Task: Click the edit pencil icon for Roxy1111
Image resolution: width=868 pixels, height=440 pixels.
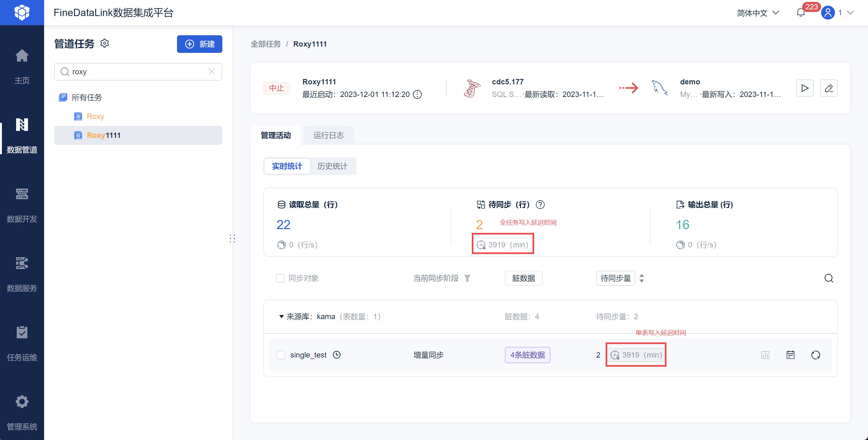Action: [829, 88]
